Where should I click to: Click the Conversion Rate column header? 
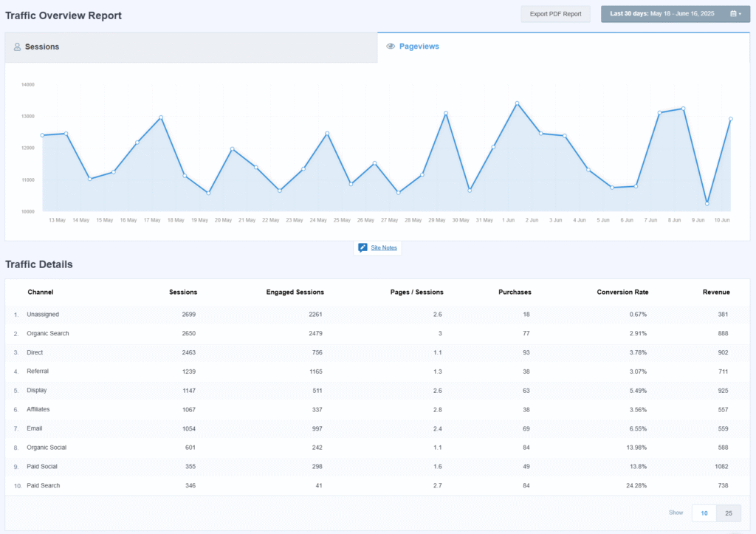[622, 292]
